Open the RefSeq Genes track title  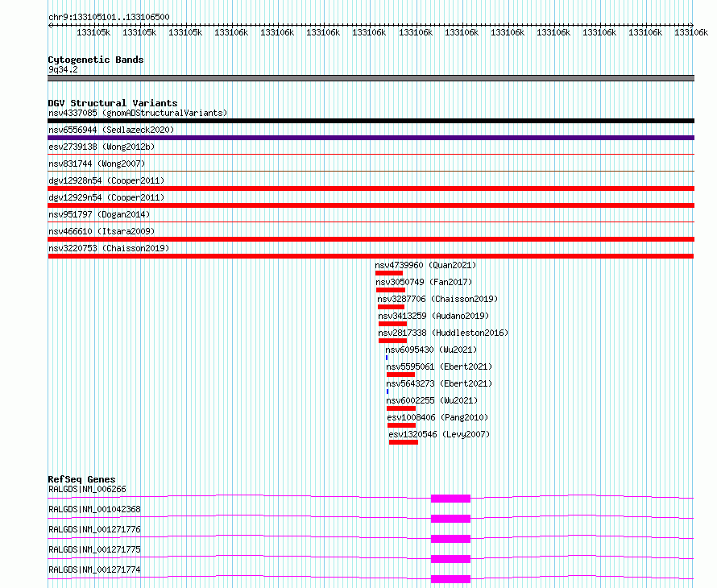click(82, 479)
